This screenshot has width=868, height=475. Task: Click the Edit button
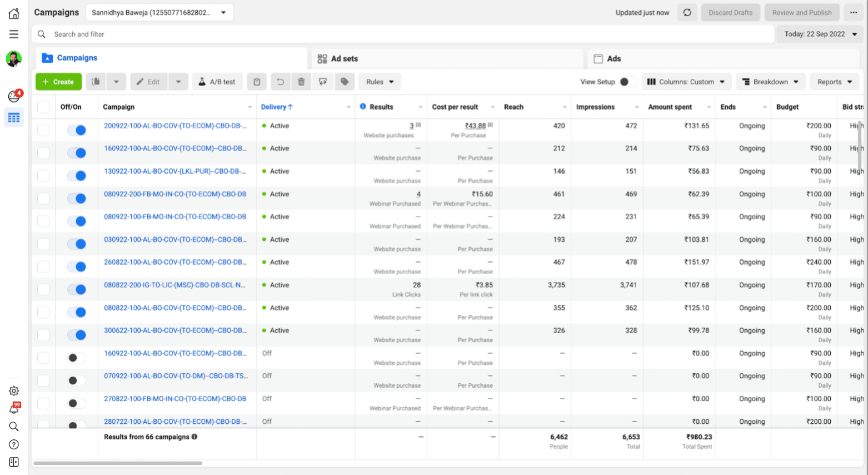(x=149, y=82)
